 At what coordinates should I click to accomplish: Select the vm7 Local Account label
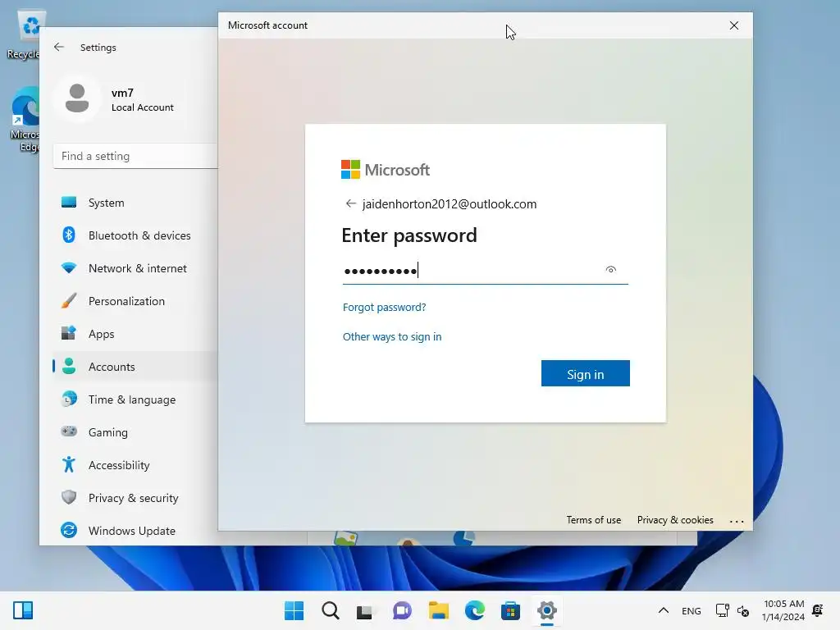tap(143, 107)
